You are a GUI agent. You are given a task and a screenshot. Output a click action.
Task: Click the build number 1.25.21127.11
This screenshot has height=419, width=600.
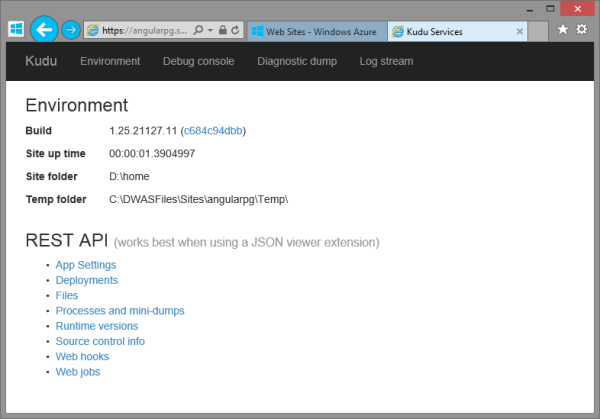(143, 131)
